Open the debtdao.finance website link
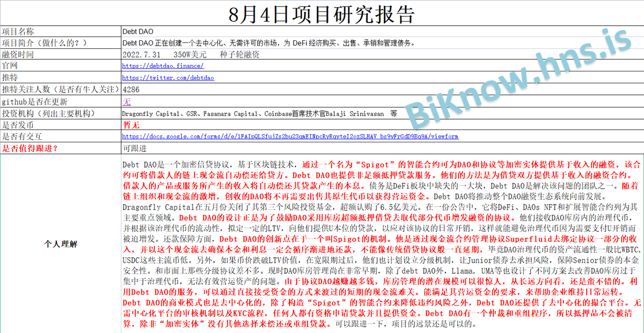 click(x=163, y=66)
